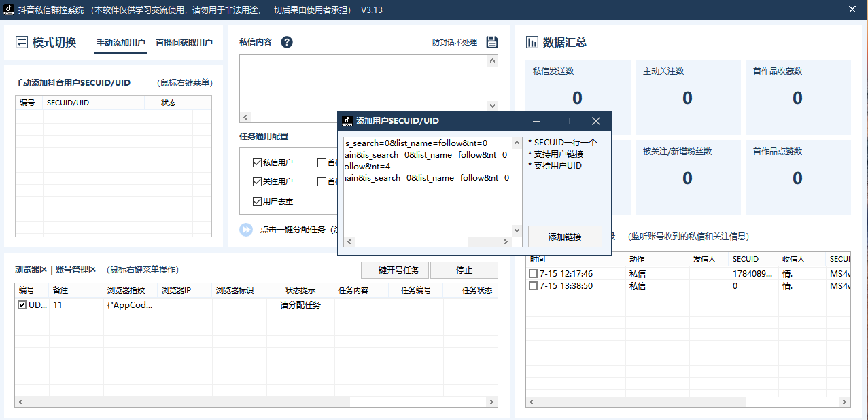Click the {"AppCod... fingerprint cell

131,305
